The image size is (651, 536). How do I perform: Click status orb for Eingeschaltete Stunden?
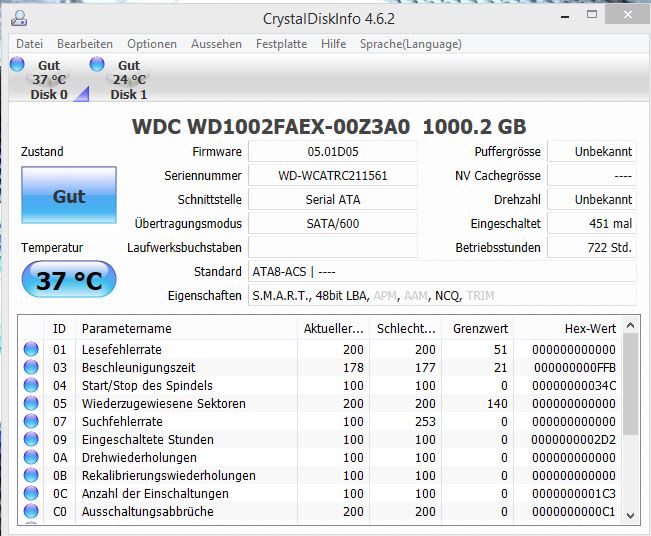(31, 439)
